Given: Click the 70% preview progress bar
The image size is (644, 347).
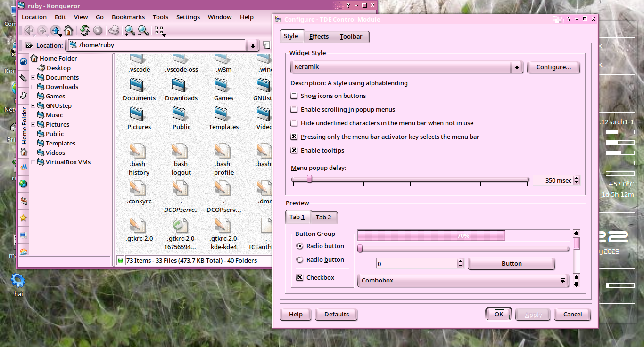Looking at the screenshot, I should coord(463,235).
